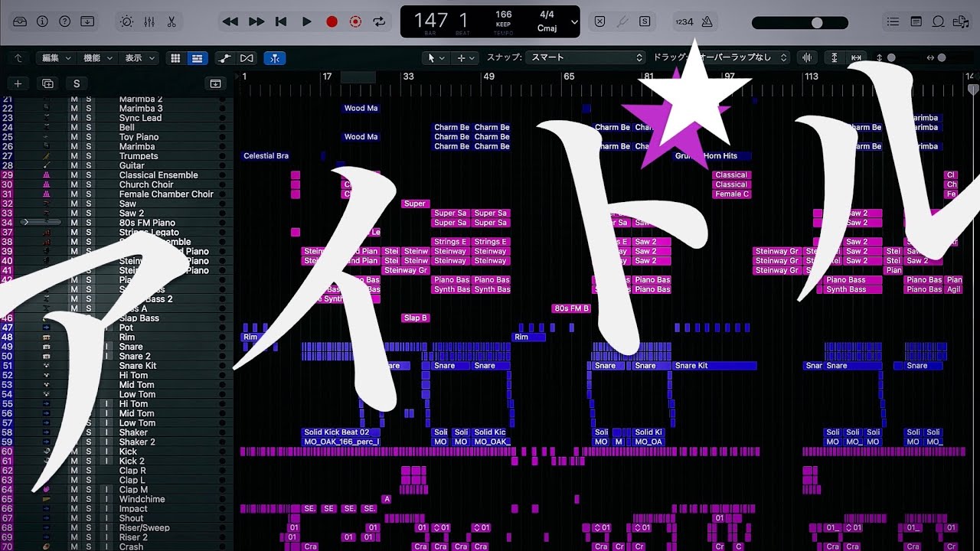Screen dimensions: 980x551
Task: Open the secondary crosshair tool dropdown
Action: [x=465, y=58]
